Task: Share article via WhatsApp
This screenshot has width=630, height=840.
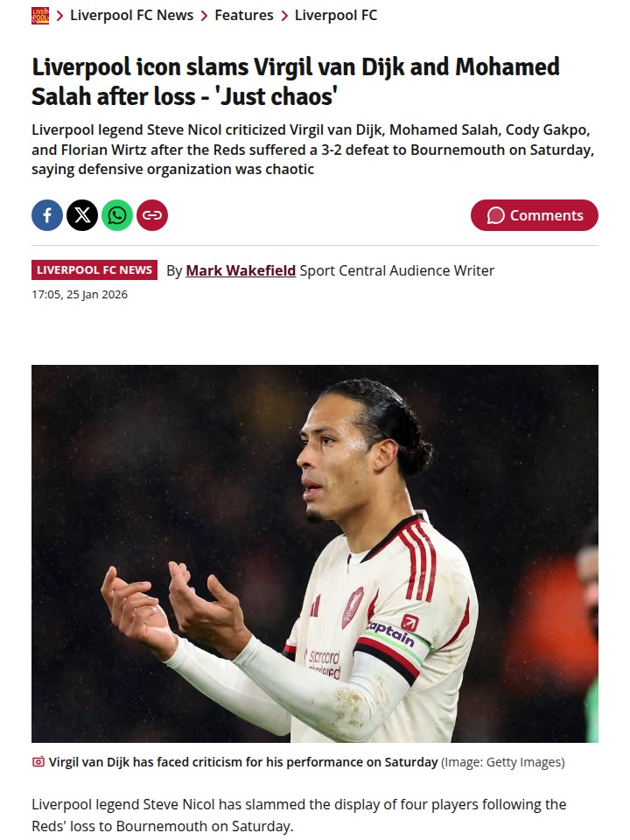Action: point(117,215)
